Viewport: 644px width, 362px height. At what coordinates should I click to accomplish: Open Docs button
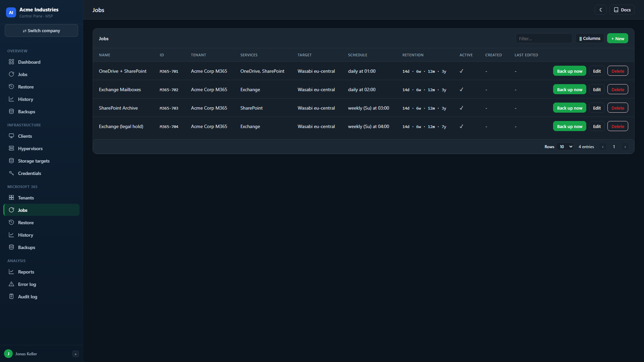click(x=622, y=10)
